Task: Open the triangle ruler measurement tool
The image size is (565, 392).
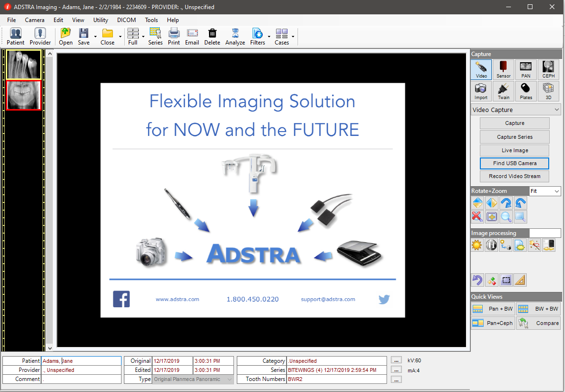Action: [x=521, y=280]
